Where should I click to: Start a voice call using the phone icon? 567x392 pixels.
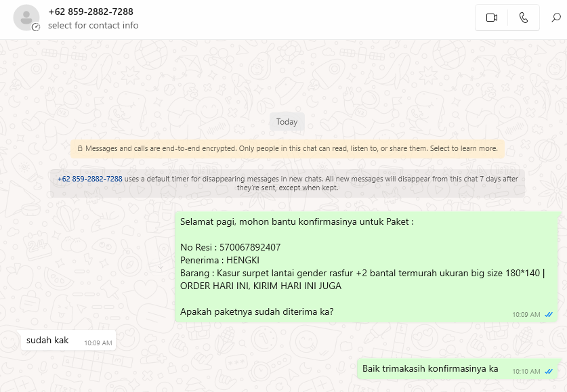pyautogui.click(x=524, y=18)
